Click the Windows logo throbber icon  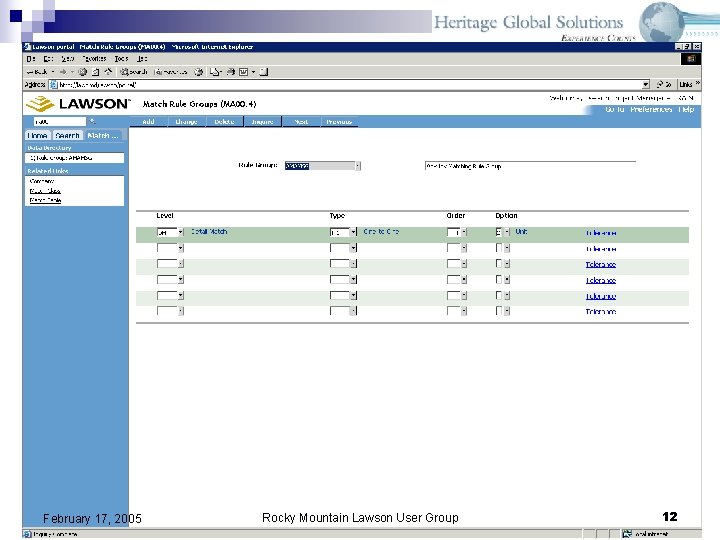tap(691, 59)
